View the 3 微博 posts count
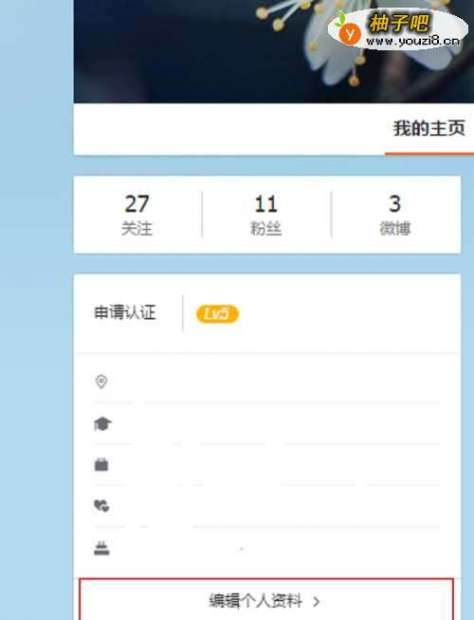 tap(395, 214)
